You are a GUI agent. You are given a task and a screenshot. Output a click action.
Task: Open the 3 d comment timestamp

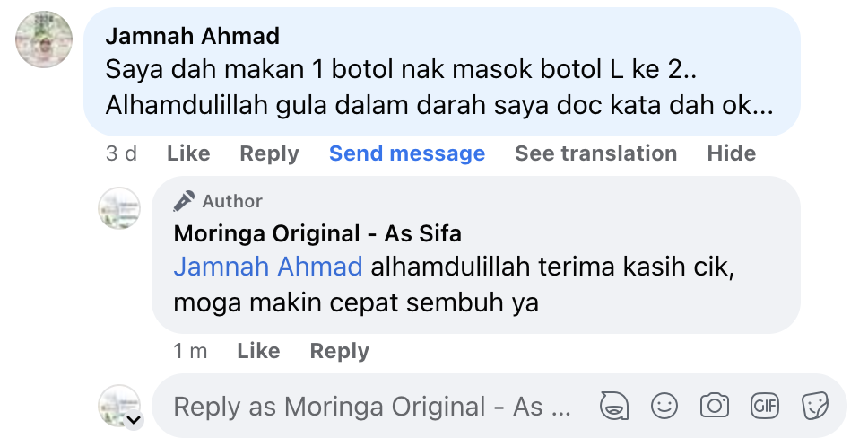coord(121,153)
